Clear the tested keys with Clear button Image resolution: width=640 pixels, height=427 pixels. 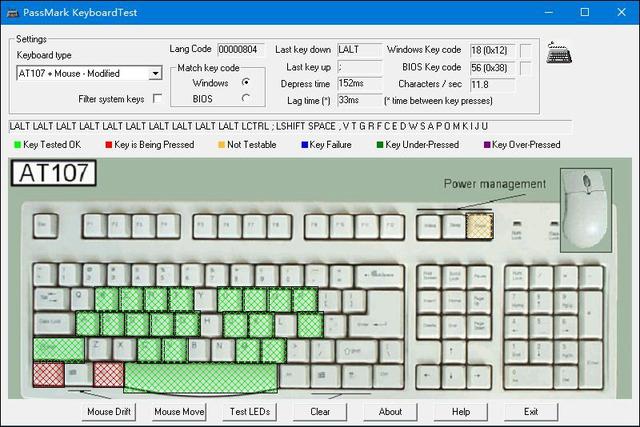tap(320, 411)
